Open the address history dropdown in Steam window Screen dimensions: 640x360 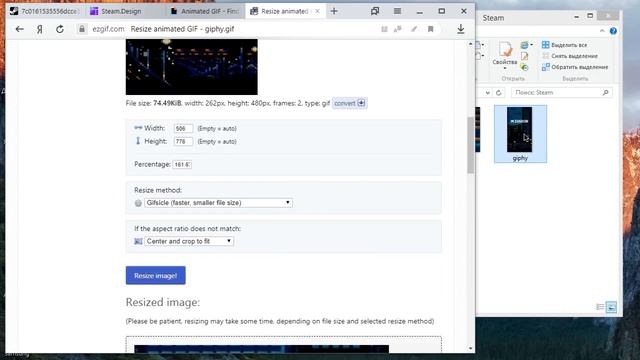coord(487,93)
